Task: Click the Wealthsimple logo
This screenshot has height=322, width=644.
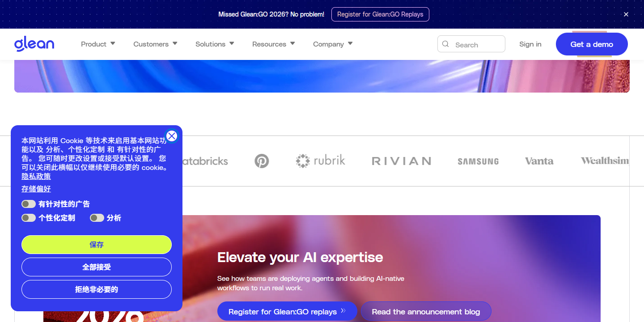Action: [605, 161]
